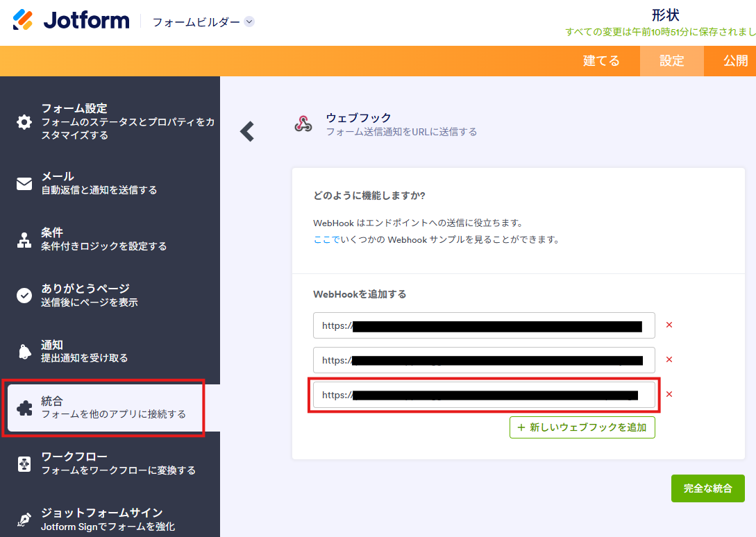Click the green 完全な統合 button

pos(707,488)
